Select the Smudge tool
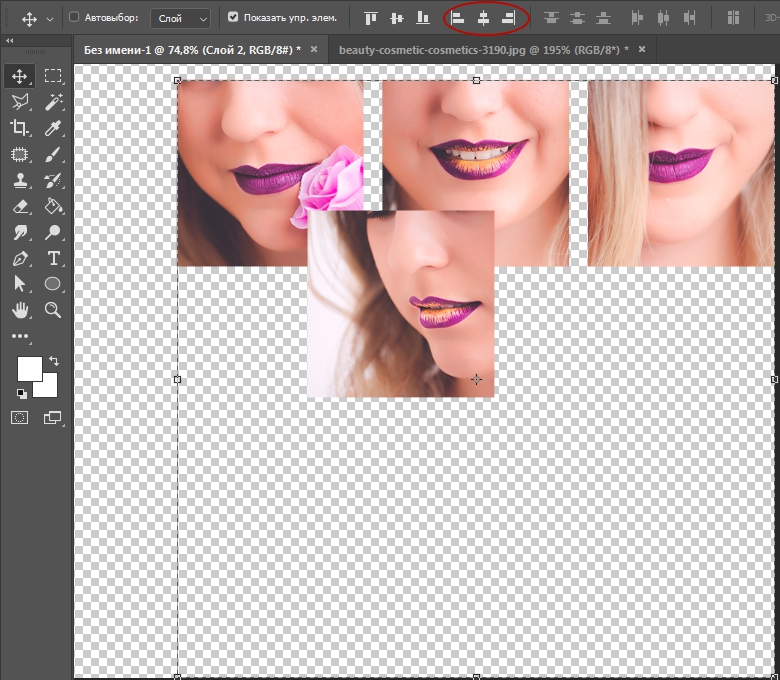This screenshot has width=780, height=680. click(19, 232)
